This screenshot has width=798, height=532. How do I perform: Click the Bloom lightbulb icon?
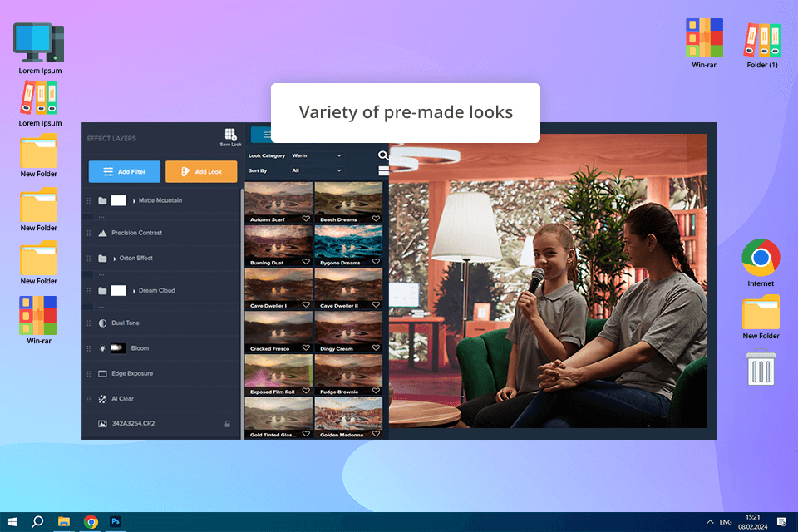(x=102, y=349)
